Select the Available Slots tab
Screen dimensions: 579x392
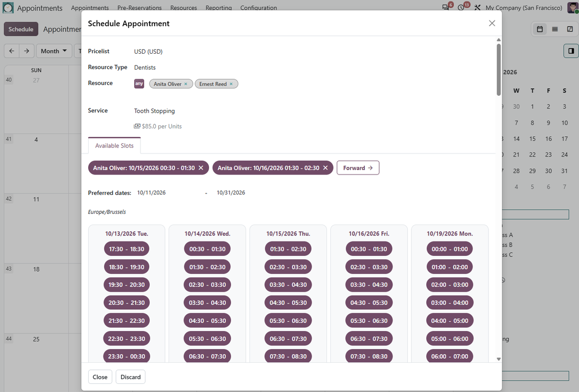(x=114, y=146)
